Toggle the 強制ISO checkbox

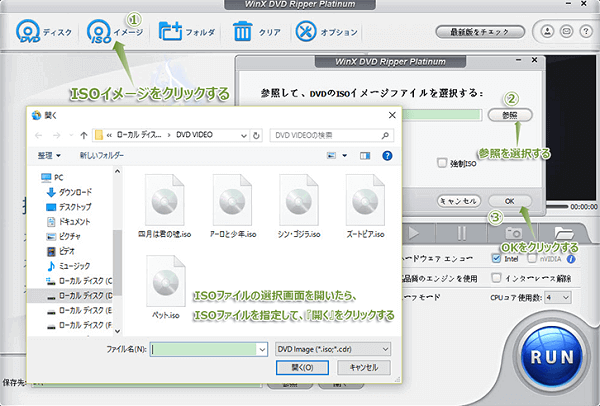point(442,163)
